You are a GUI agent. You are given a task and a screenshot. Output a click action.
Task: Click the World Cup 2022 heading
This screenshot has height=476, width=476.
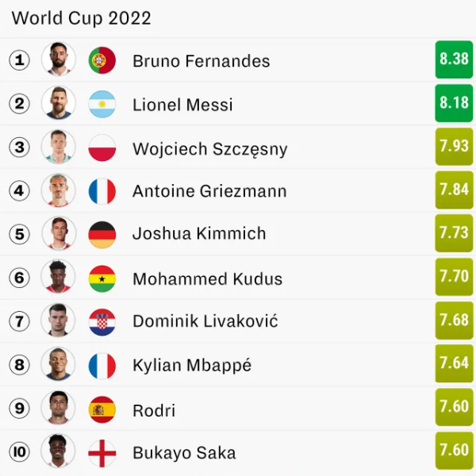[81, 17]
